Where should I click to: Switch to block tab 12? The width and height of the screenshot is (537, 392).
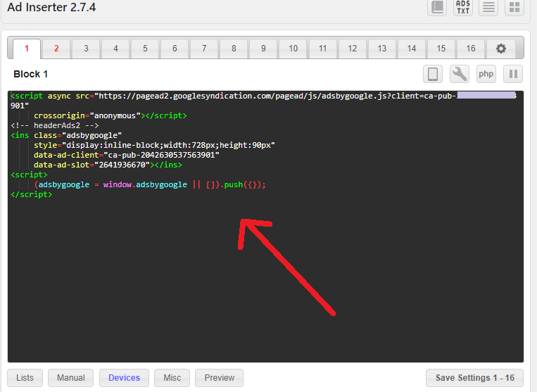[x=353, y=49]
